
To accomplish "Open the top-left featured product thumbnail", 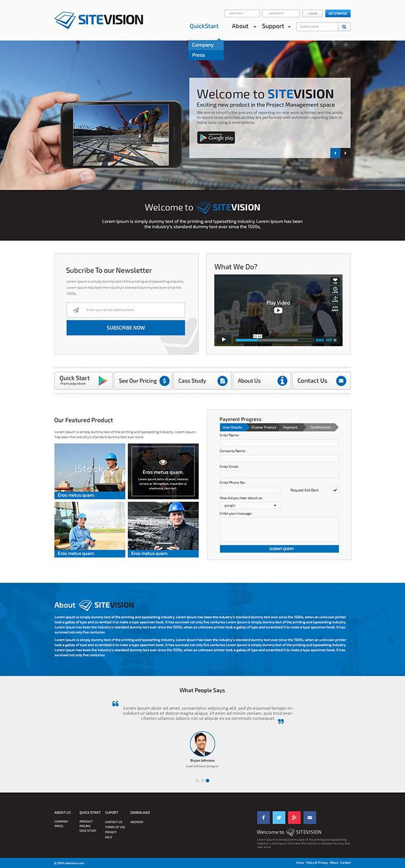I will (90, 471).
